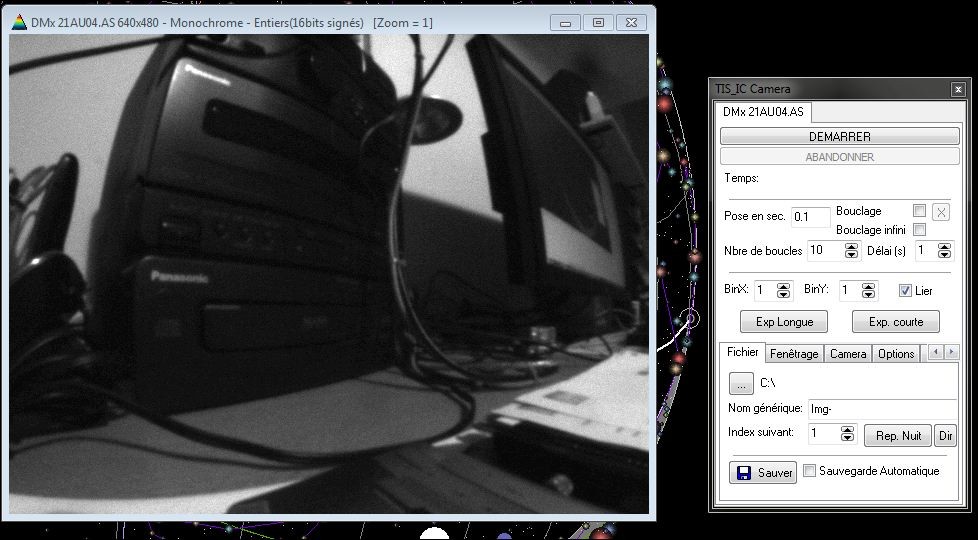The width and height of the screenshot is (978, 540).
Task: Close the TIS_IC Camera panel
Action: point(958,89)
